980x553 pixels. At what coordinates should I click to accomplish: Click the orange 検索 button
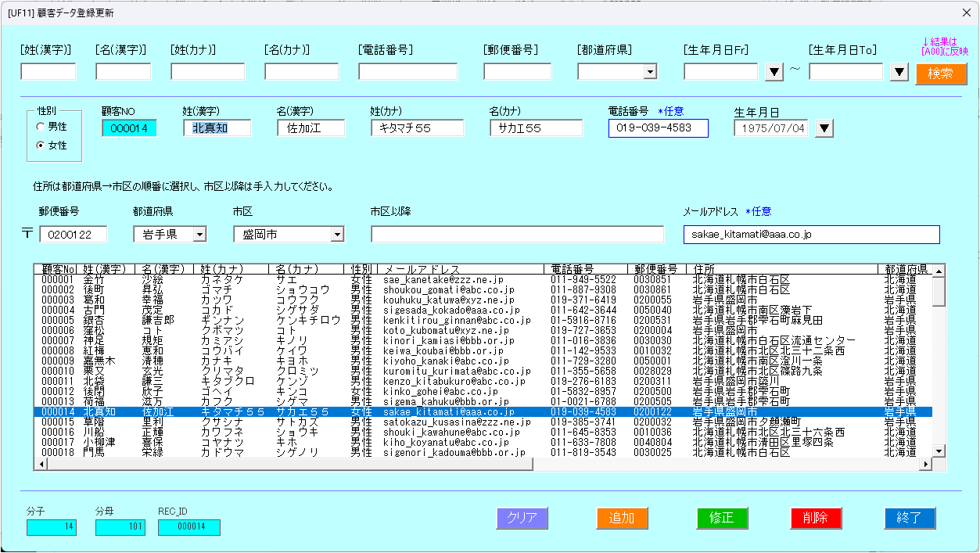[x=941, y=74]
